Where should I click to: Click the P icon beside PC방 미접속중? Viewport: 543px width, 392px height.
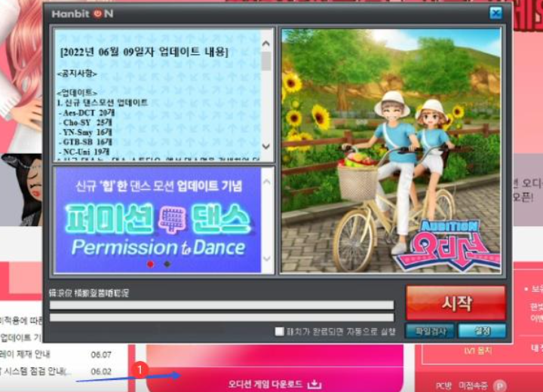[499, 385]
